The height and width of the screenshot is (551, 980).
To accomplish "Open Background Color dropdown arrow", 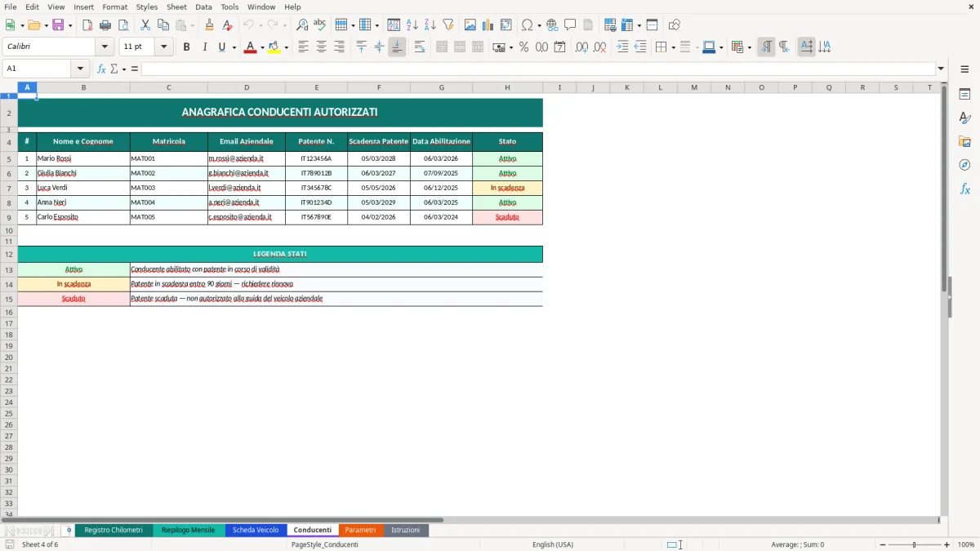I will click(x=286, y=47).
